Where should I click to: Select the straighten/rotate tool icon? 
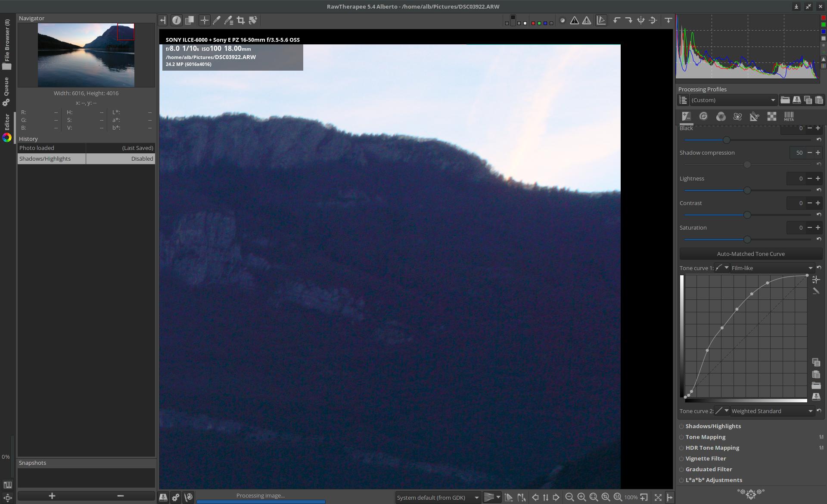pyautogui.click(x=253, y=20)
